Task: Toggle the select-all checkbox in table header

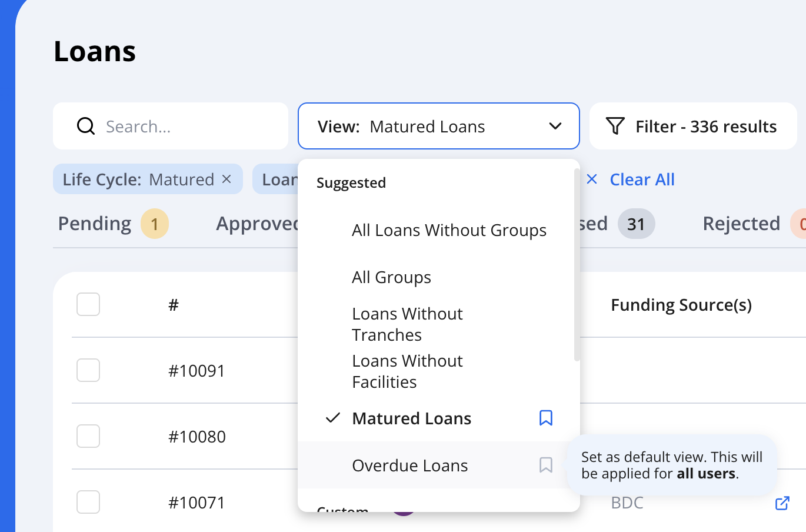Action: [x=88, y=304]
